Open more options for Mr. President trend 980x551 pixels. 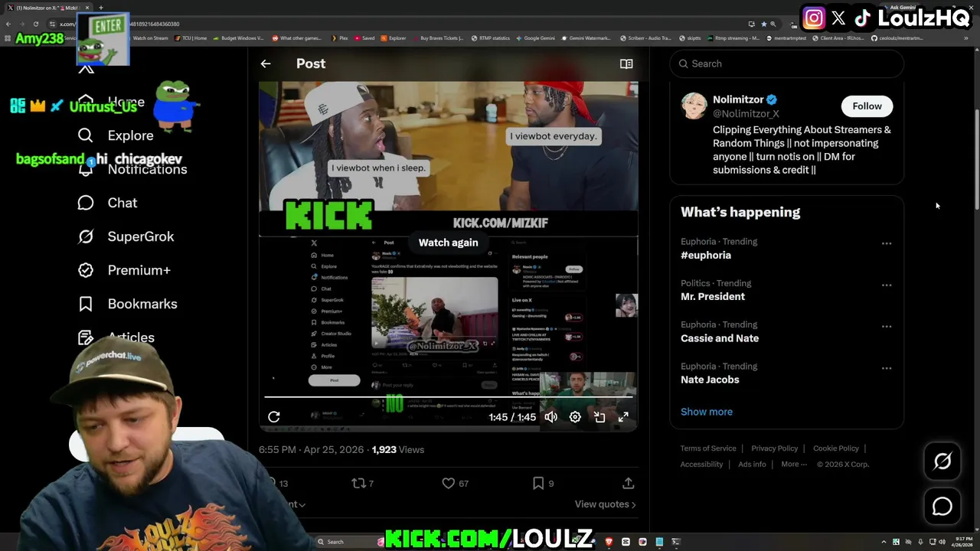click(x=887, y=285)
